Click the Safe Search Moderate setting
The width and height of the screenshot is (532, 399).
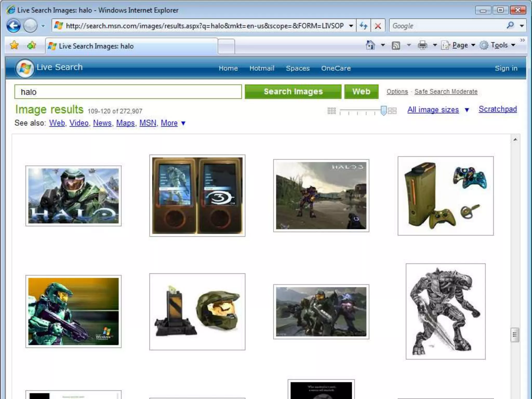click(x=446, y=91)
